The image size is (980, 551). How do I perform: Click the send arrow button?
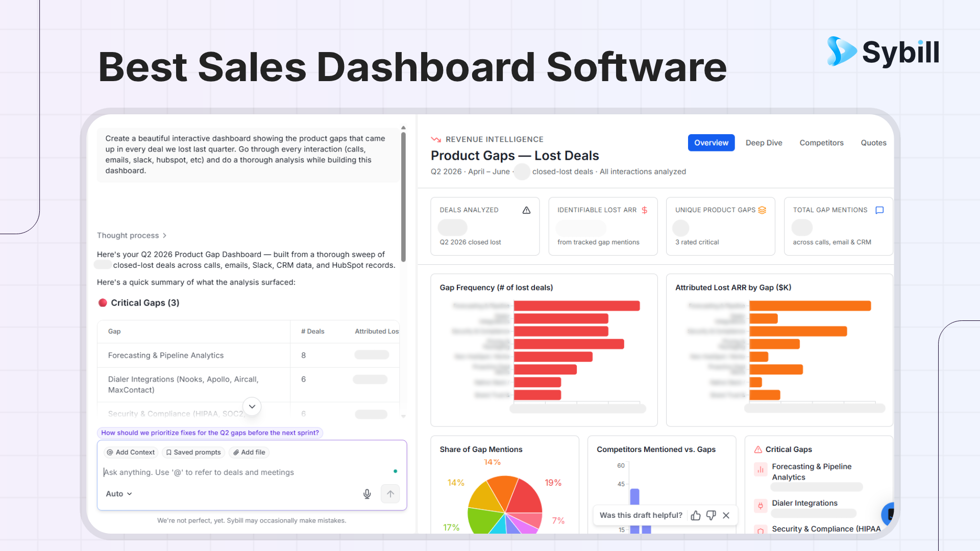tap(390, 494)
